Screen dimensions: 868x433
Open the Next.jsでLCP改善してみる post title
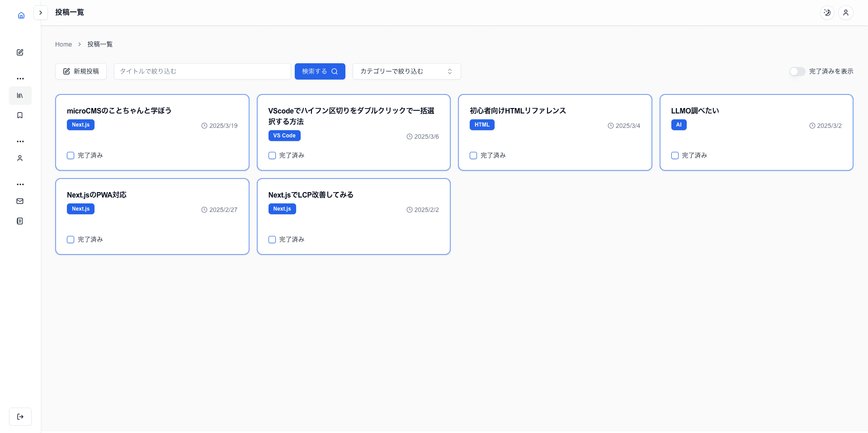(x=311, y=195)
